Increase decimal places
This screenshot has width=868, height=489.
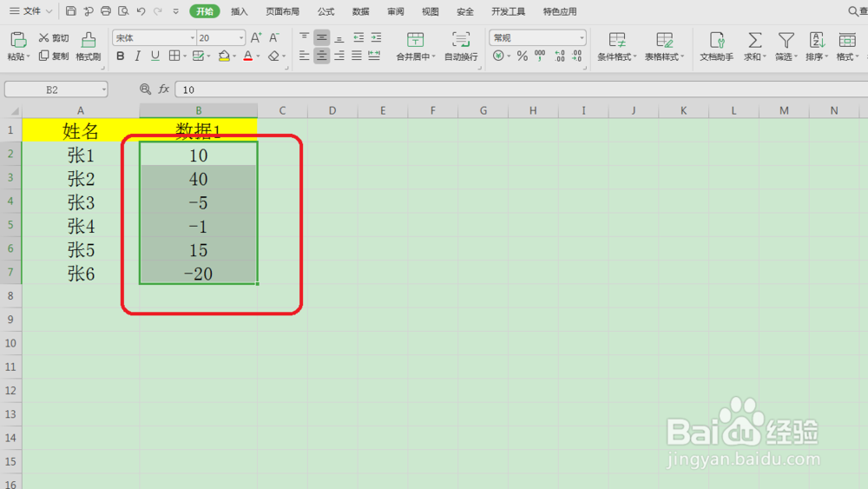click(x=560, y=56)
